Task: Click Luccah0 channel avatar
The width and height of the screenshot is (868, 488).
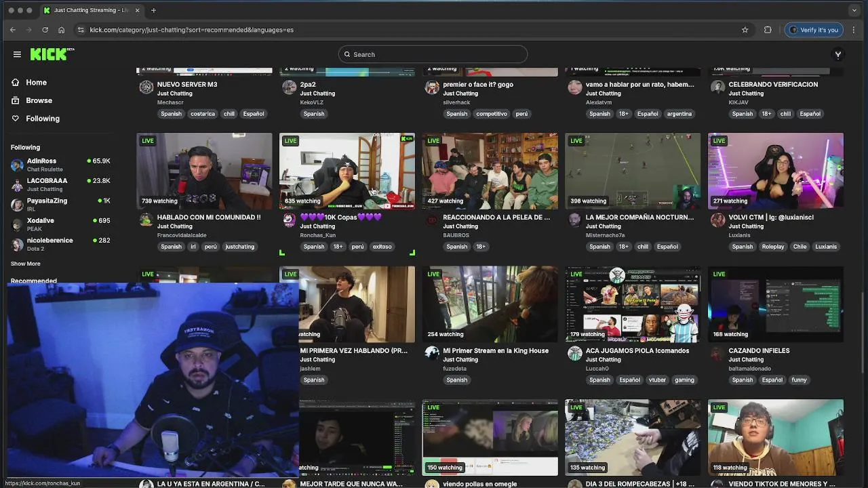Action: [x=574, y=353]
